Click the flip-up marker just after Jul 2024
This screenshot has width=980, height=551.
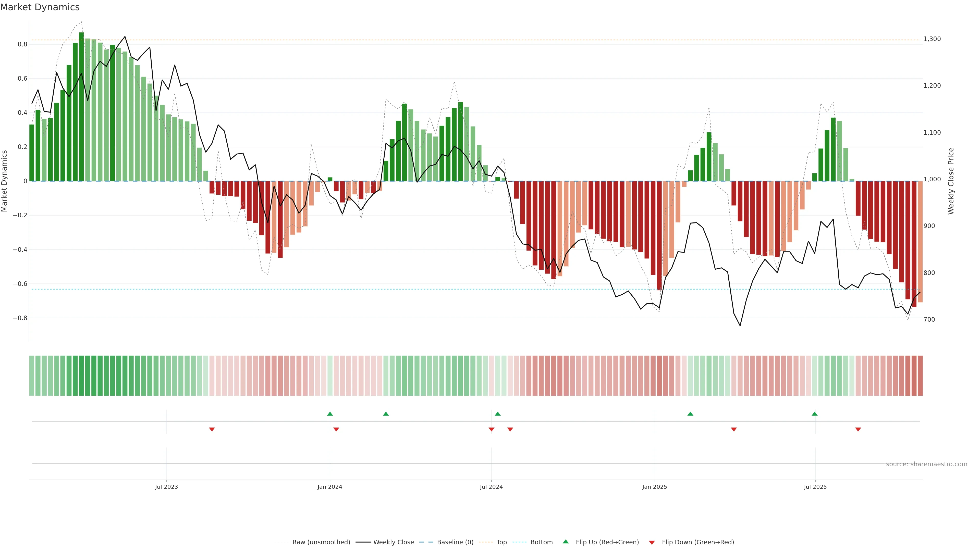[498, 414]
